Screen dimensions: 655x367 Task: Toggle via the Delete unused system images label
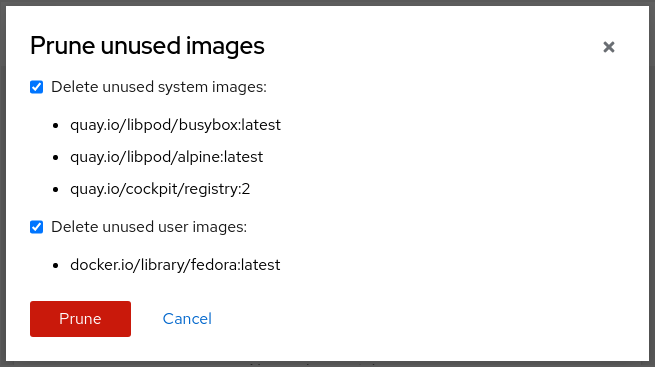pyautogui.click(x=159, y=87)
